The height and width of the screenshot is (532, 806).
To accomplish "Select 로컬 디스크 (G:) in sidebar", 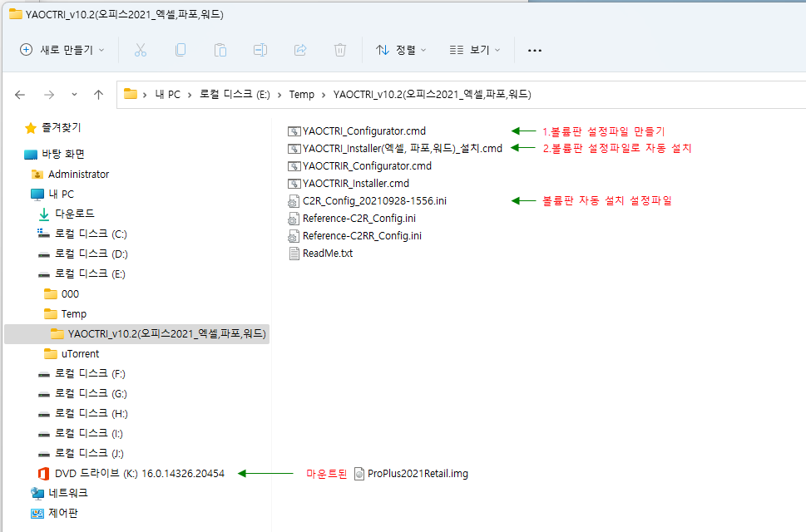I will pyautogui.click(x=91, y=393).
